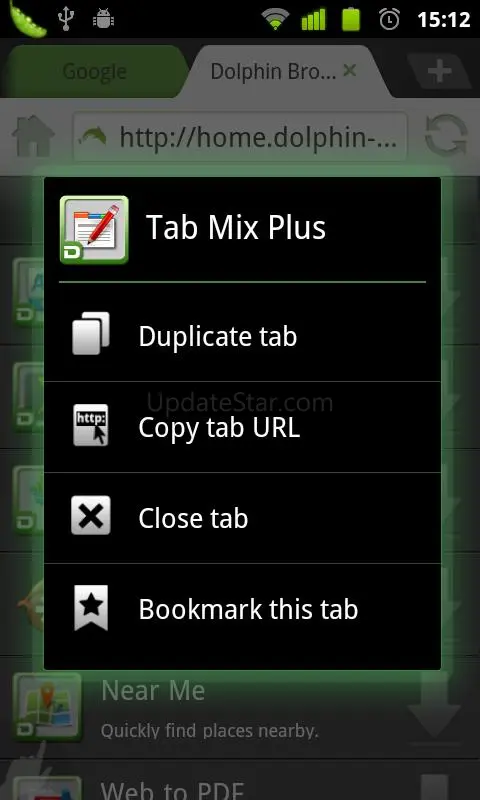
Task: Tap the refresh page icon
Action: [x=446, y=136]
